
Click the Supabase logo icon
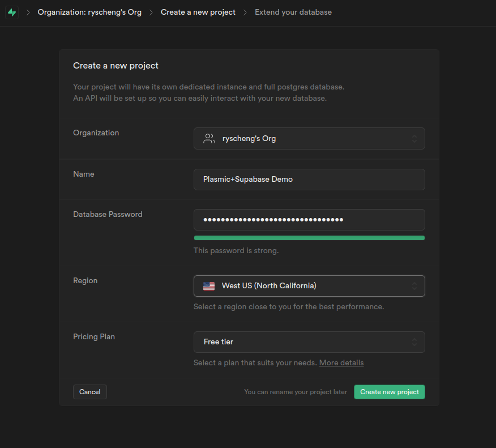(12, 12)
